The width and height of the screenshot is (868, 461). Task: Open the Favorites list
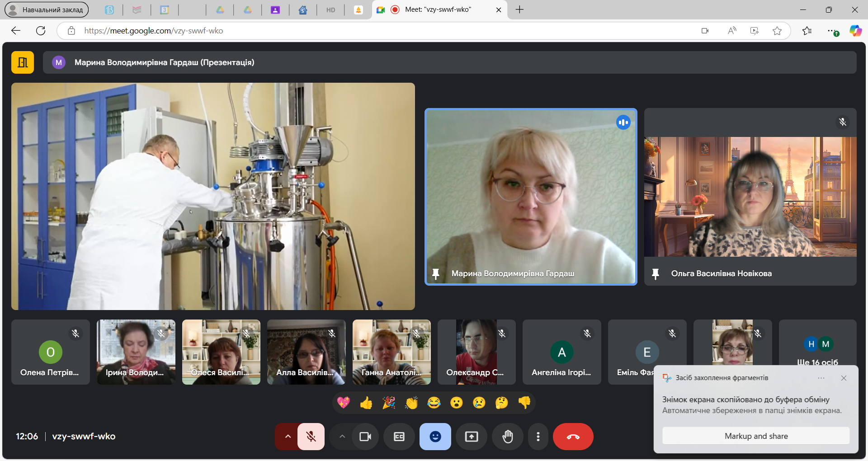pyautogui.click(x=807, y=31)
